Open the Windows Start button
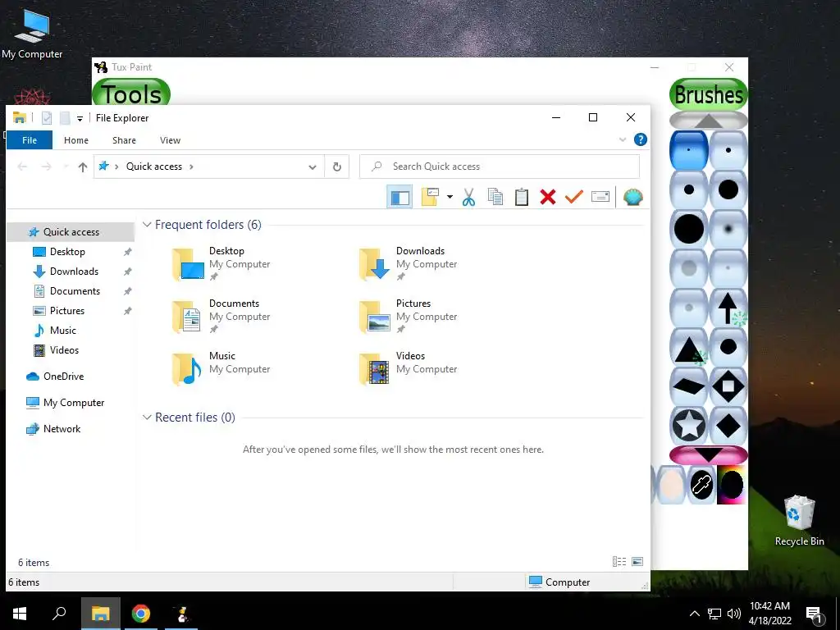This screenshot has width=840, height=630. point(20,614)
